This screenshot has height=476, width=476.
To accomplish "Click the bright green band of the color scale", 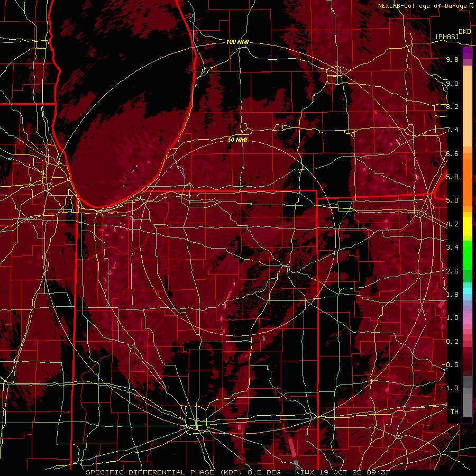I will click(x=467, y=255).
